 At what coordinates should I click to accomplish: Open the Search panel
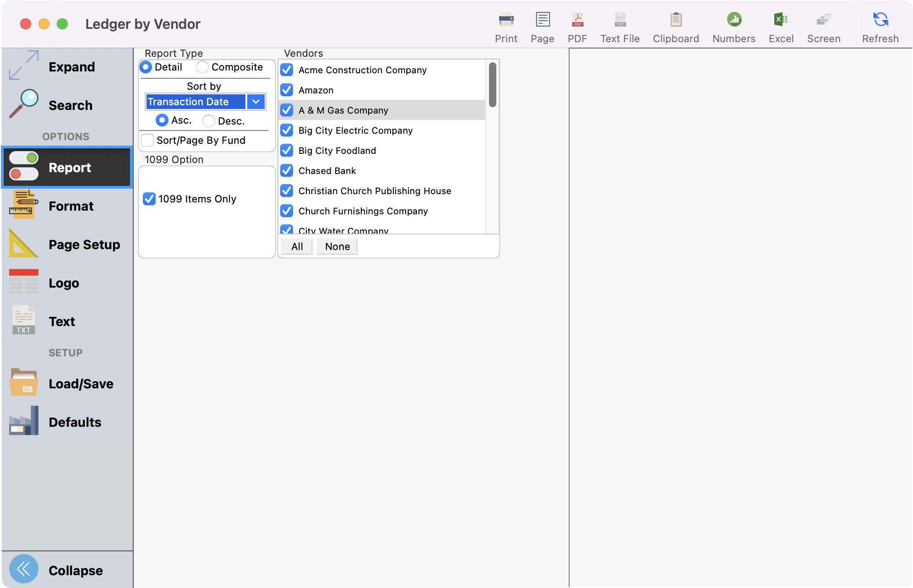pos(70,105)
